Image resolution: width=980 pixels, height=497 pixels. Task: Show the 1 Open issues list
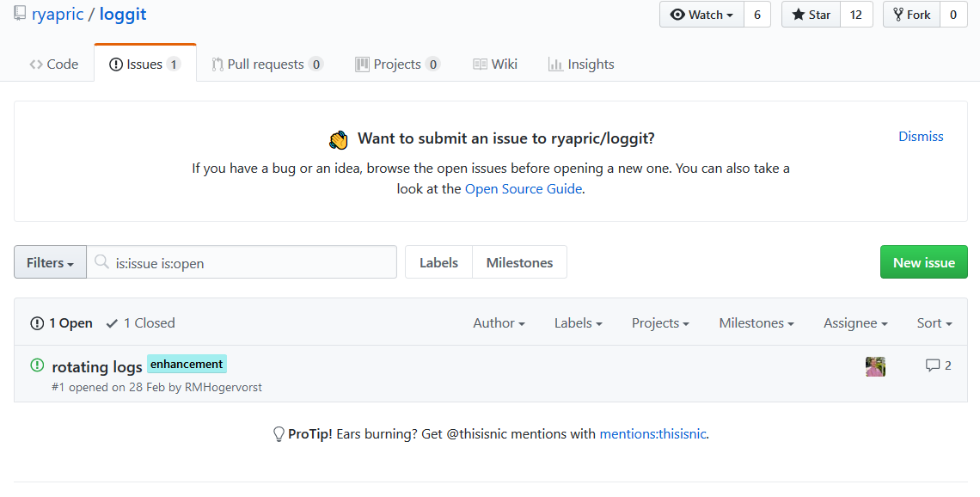click(62, 323)
